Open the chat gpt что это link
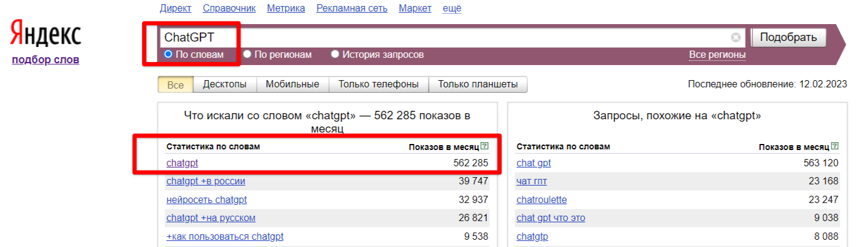Image resolution: width=868 pixels, height=247 pixels. click(x=551, y=217)
